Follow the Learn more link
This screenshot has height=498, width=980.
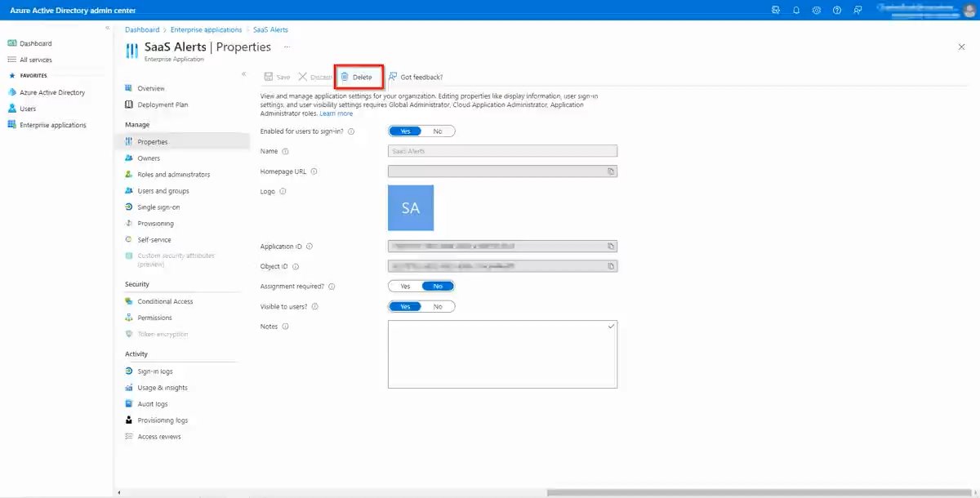tap(336, 113)
